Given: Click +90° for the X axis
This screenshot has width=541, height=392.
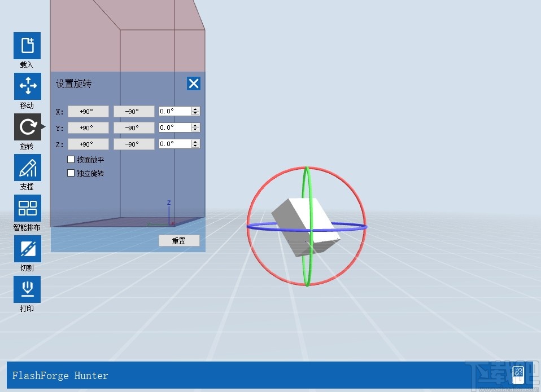Looking at the screenshot, I should coord(88,111).
